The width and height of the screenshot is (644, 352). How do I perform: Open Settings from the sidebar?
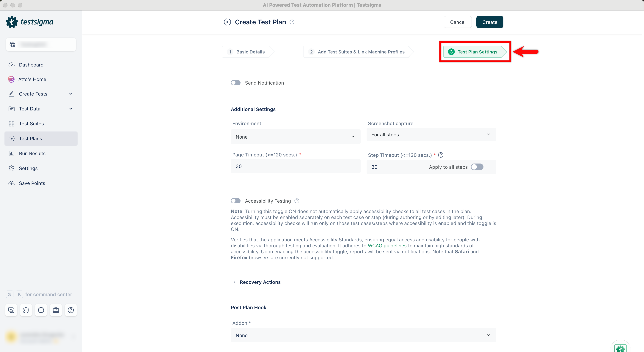[41, 169]
